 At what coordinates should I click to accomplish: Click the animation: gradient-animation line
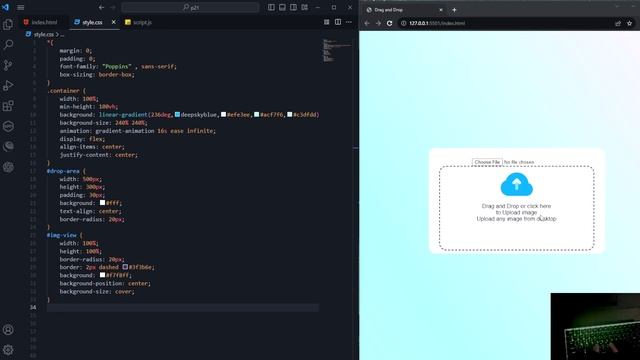click(x=138, y=131)
